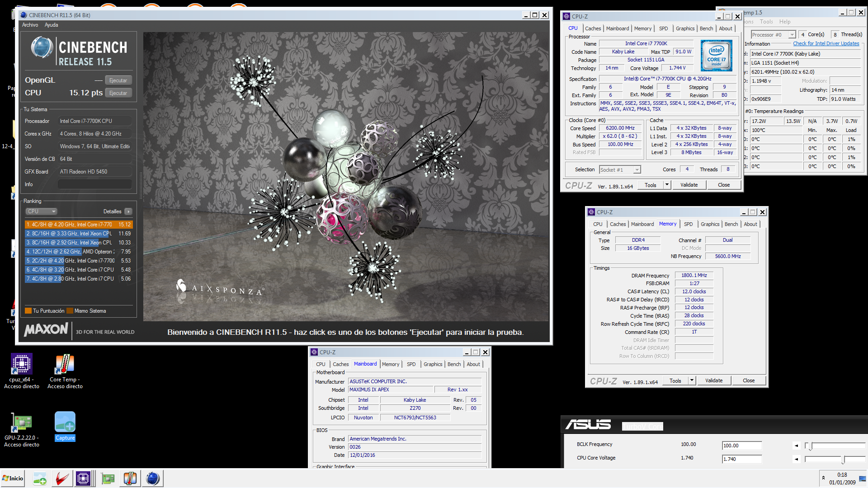Screen dimensions: 868x488
Task: Show hidden system tray icons
Action: [x=823, y=478]
